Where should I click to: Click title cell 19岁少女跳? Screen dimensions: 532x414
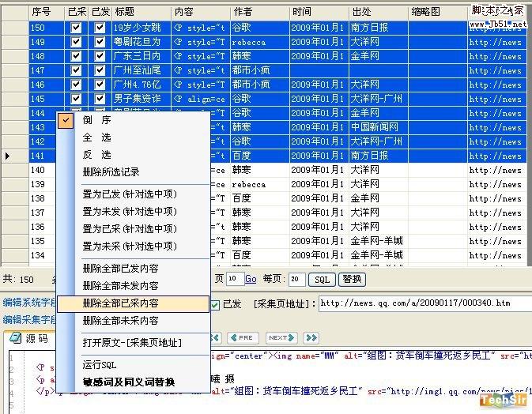pos(141,28)
